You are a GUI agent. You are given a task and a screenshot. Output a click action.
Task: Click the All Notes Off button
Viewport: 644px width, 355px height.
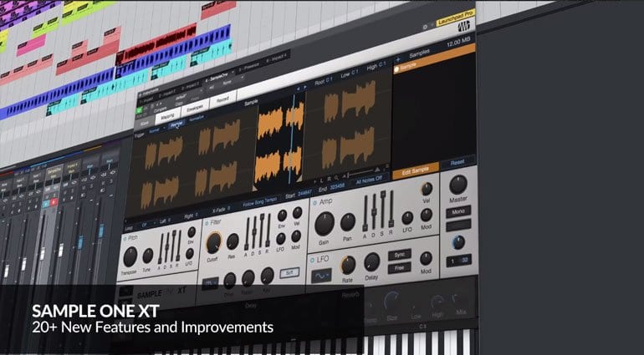coord(369,180)
